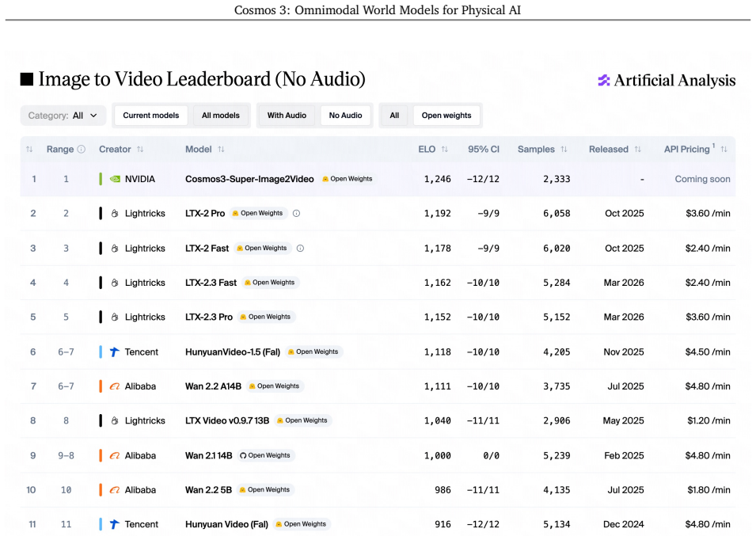Click the Tencent logo beside HunyuanVideo-1.5 row

coord(114,352)
